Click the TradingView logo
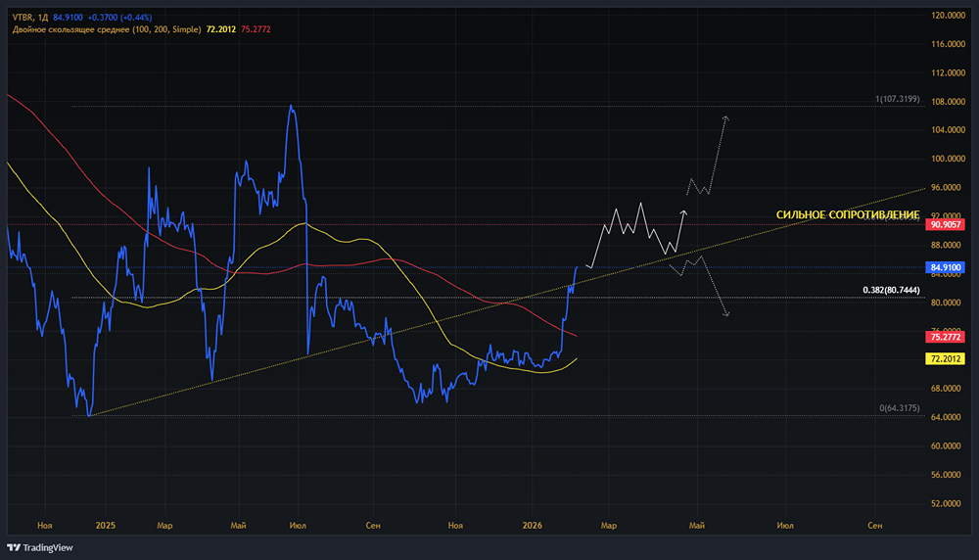The width and height of the screenshot is (979, 560). click(x=40, y=547)
